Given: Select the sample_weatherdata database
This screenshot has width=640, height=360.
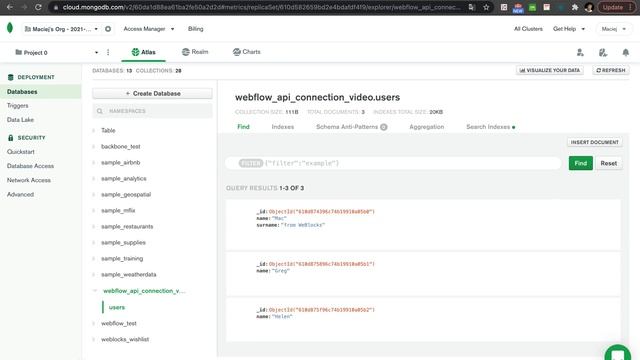Looking at the screenshot, I should (x=129, y=274).
